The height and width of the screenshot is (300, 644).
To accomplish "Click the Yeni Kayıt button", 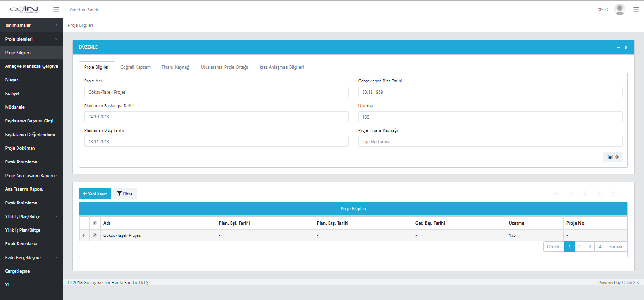I will pos(95,194).
